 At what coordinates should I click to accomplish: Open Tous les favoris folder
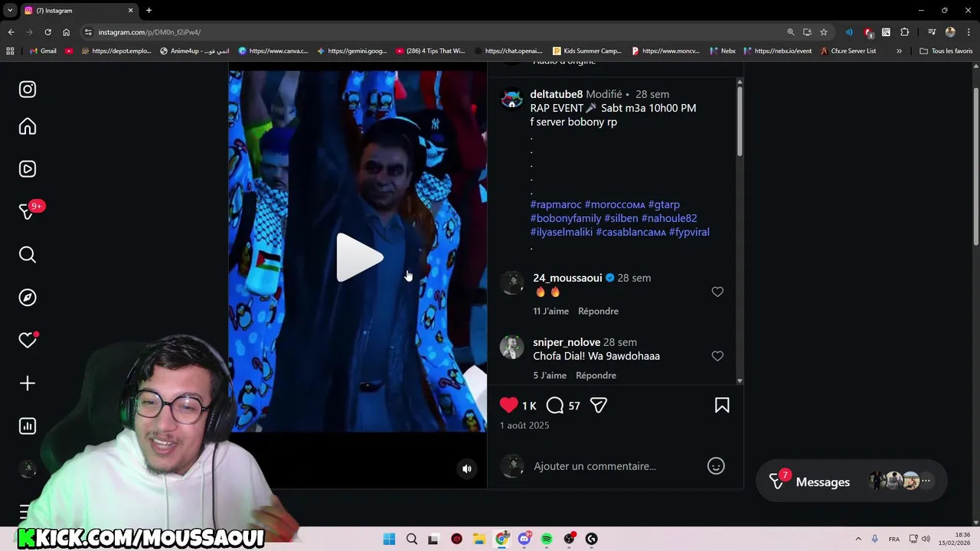(x=946, y=51)
